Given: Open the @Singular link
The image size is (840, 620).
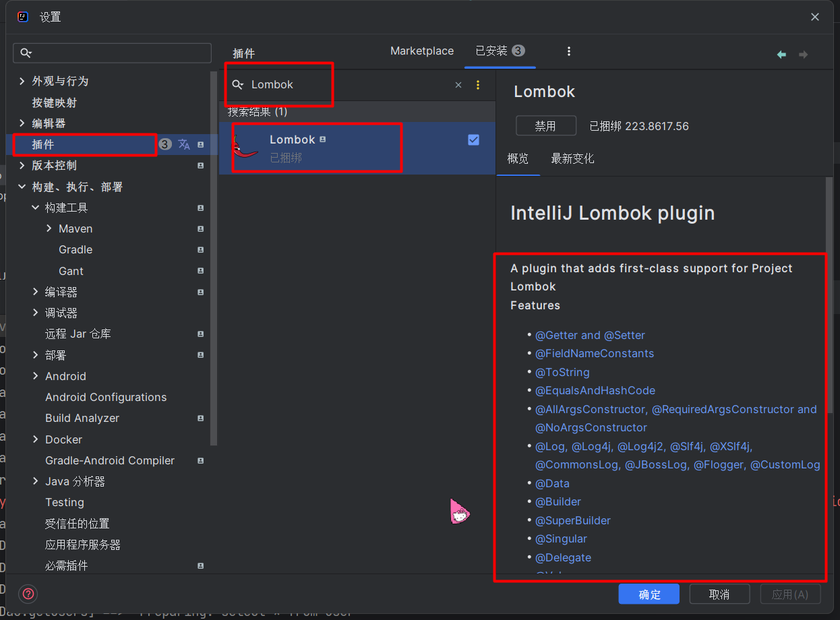Looking at the screenshot, I should tap(561, 538).
